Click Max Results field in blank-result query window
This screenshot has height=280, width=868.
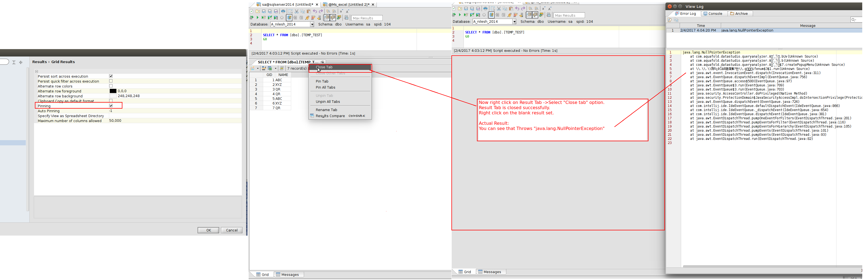[x=569, y=15]
